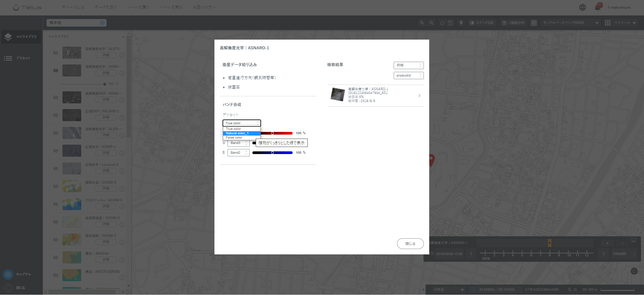
Task: Close the dialog with 閉じる button
Action: coord(410,244)
